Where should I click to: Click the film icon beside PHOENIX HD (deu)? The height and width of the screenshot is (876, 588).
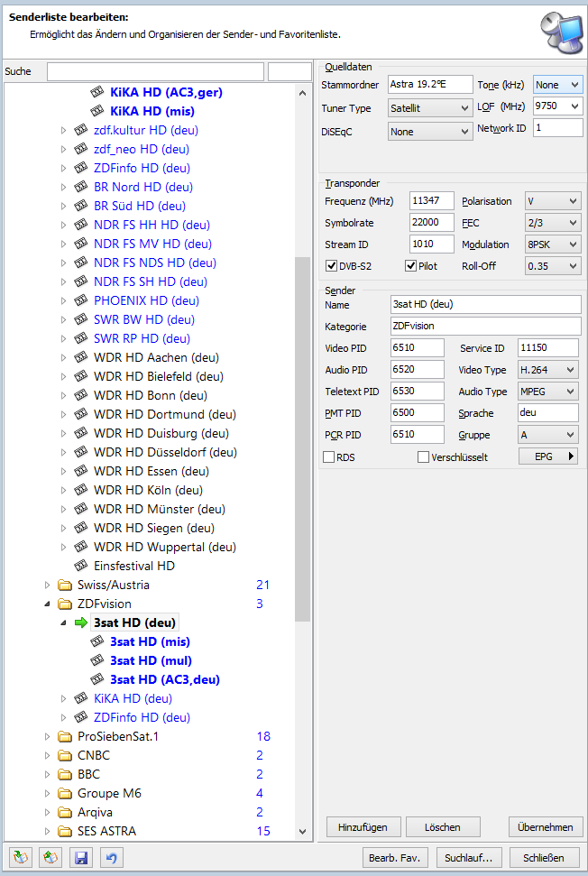[x=81, y=300]
